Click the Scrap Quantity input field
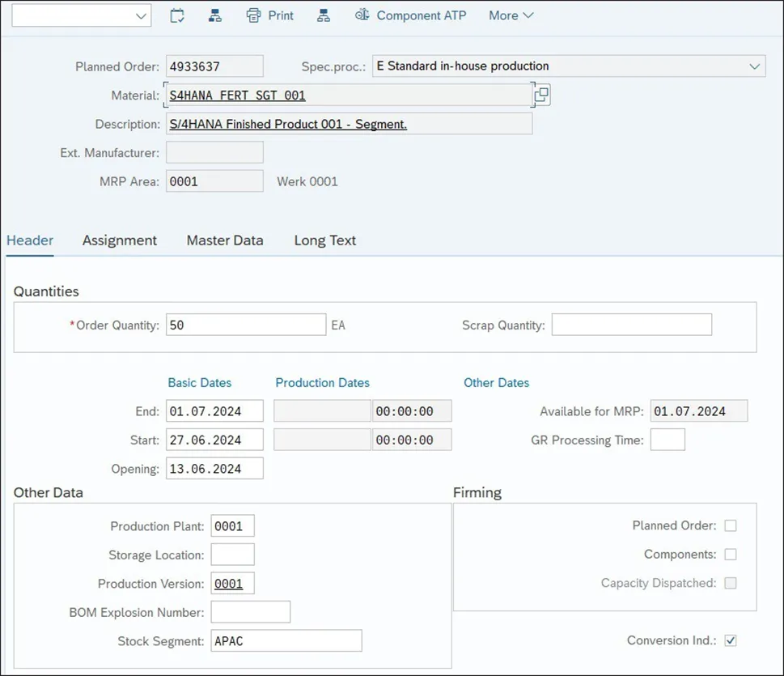Image resolution: width=784 pixels, height=676 pixels. point(632,325)
